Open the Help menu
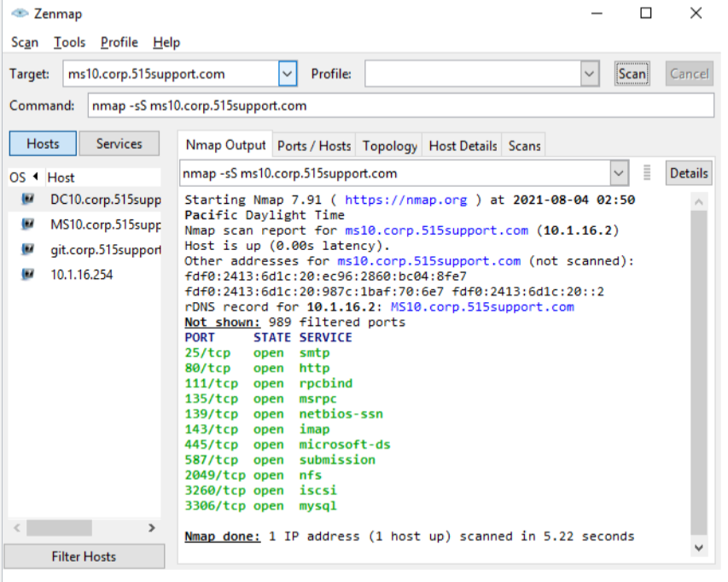Image resolution: width=728 pixels, height=582 pixels. pos(166,42)
